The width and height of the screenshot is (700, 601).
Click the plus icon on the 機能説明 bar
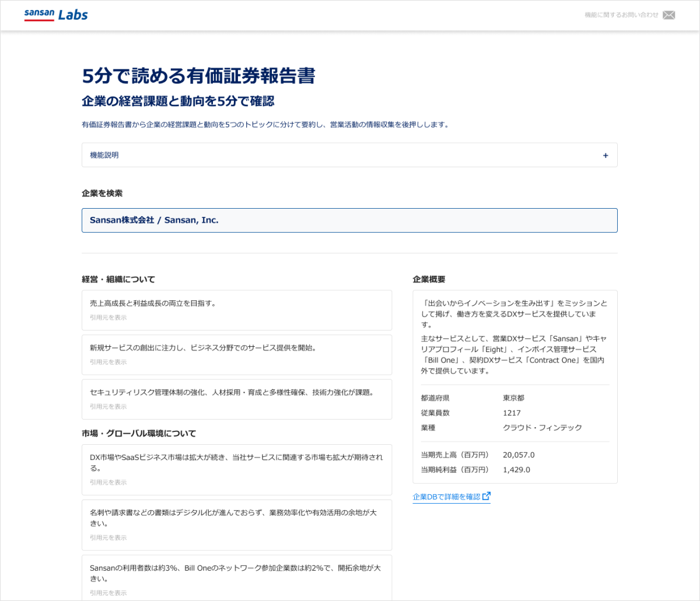[605, 155]
